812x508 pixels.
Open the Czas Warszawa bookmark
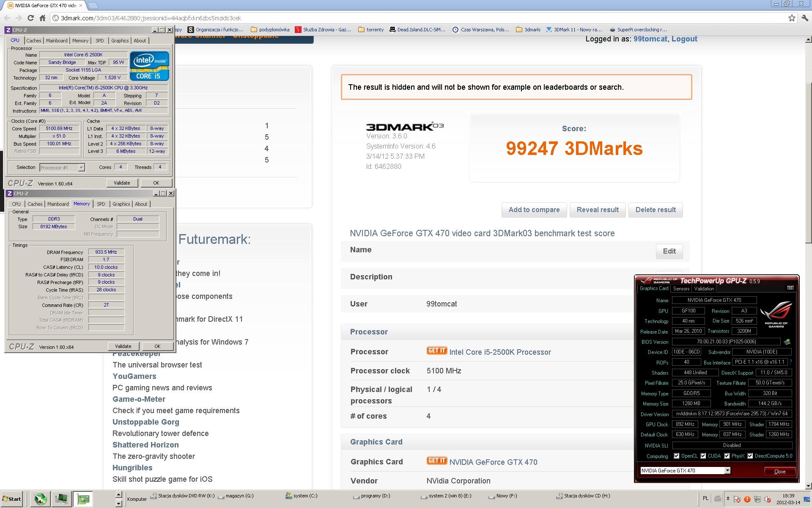(481, 30)
